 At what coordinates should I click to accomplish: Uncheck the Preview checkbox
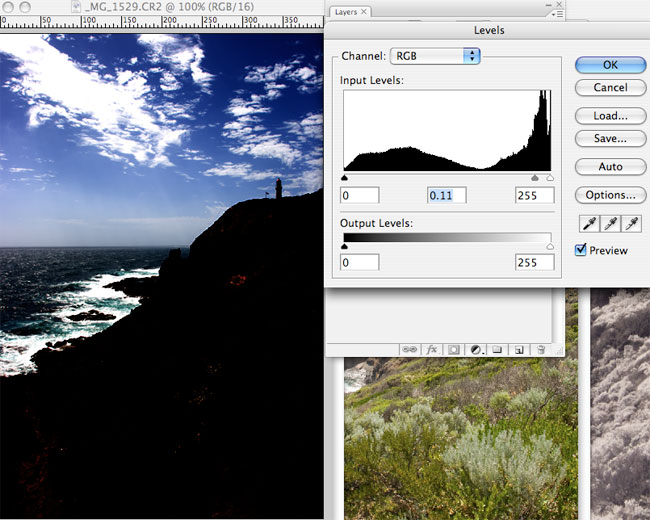coord(581,250)
